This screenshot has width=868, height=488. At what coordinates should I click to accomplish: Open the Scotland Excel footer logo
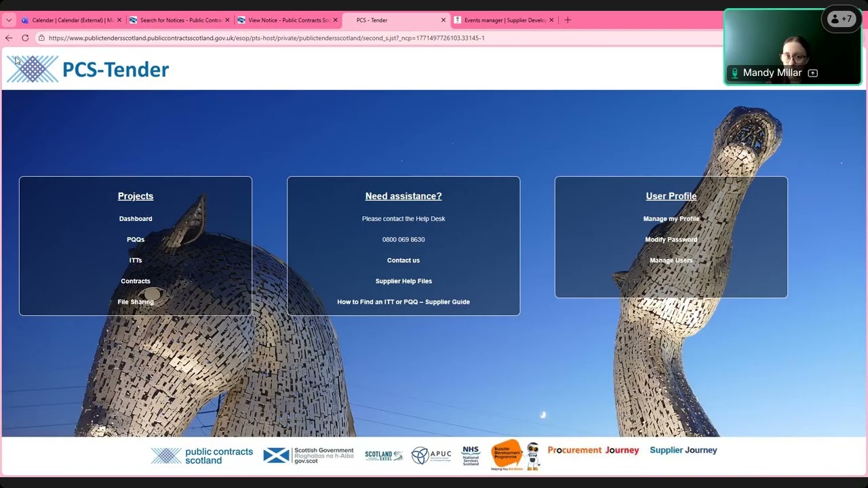click(x=384, y=455)
